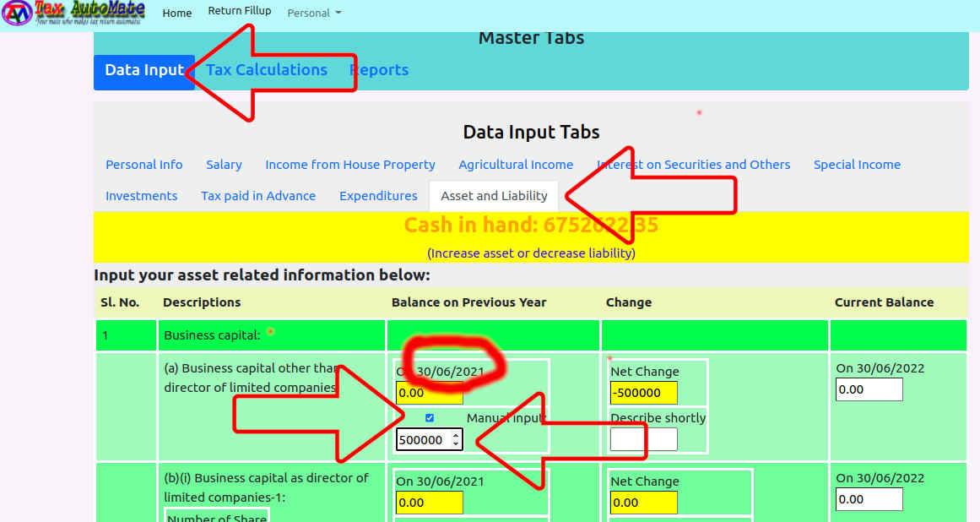Open the Home page link
980x522 pixels.
[176, 13]
